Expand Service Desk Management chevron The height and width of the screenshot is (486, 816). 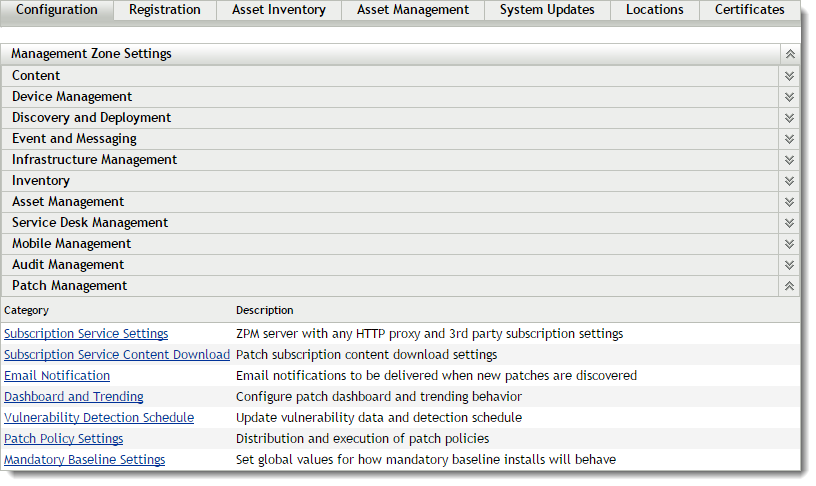click(789, 223)
